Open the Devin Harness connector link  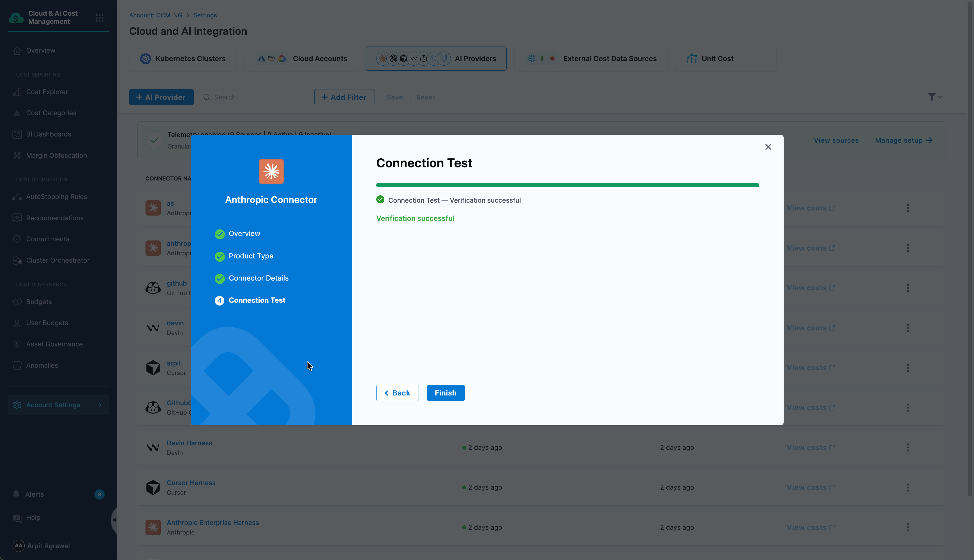tap(189, 443)
